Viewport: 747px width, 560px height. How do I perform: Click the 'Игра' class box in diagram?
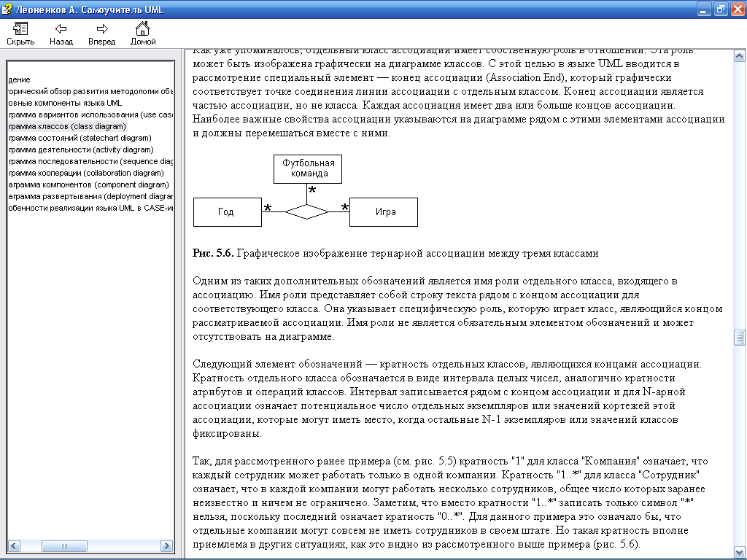384,212
